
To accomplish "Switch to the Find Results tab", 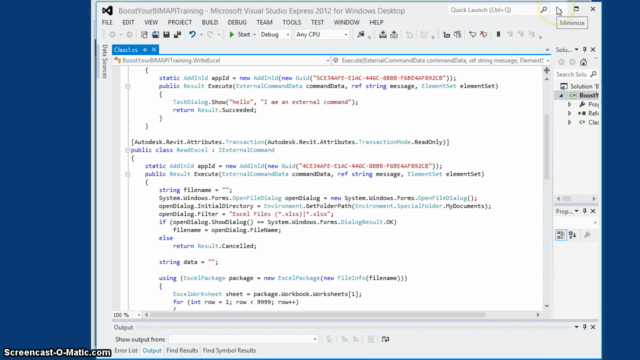I will [182, 351].
